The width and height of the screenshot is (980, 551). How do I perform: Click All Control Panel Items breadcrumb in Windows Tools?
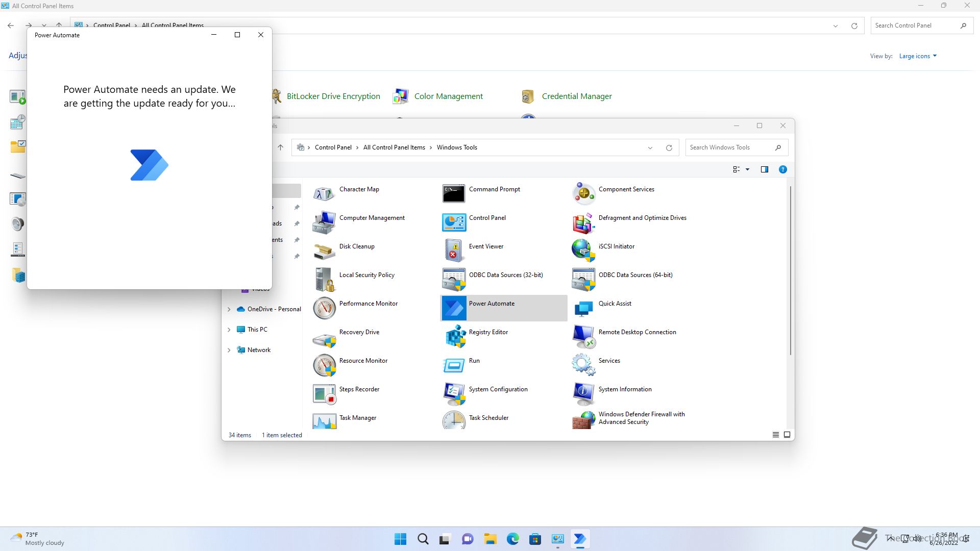(394, 147)
